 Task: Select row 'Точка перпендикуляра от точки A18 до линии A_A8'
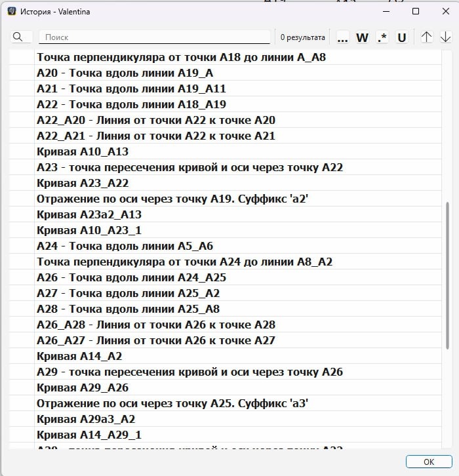click(226, 58)
